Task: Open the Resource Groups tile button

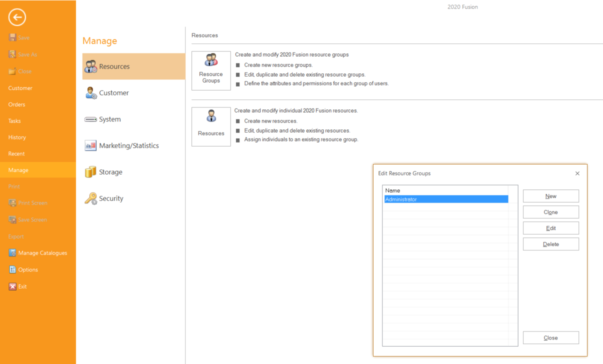Action: click(x=211, y=70)
